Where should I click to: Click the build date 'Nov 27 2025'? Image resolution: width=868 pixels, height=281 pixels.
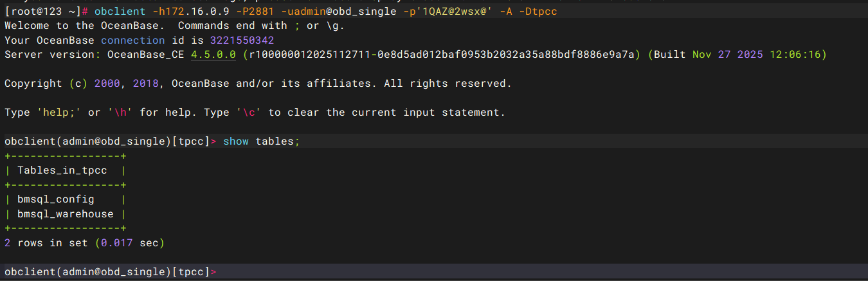click(727, 55)
